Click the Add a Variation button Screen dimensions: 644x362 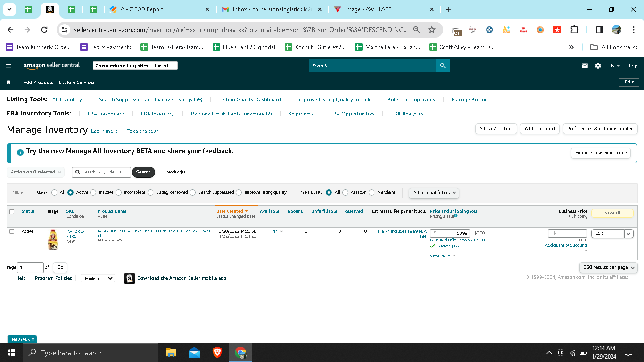(496, 129)
